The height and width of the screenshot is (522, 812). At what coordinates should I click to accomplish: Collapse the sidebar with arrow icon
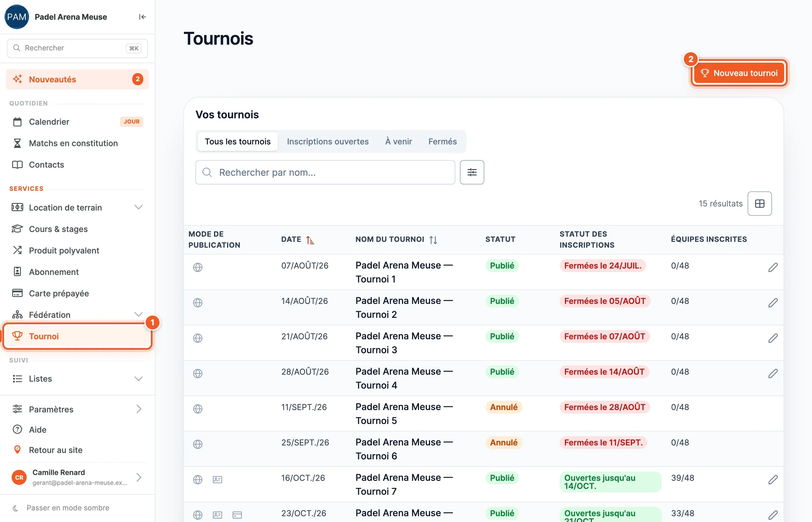(x=142, y=17)
